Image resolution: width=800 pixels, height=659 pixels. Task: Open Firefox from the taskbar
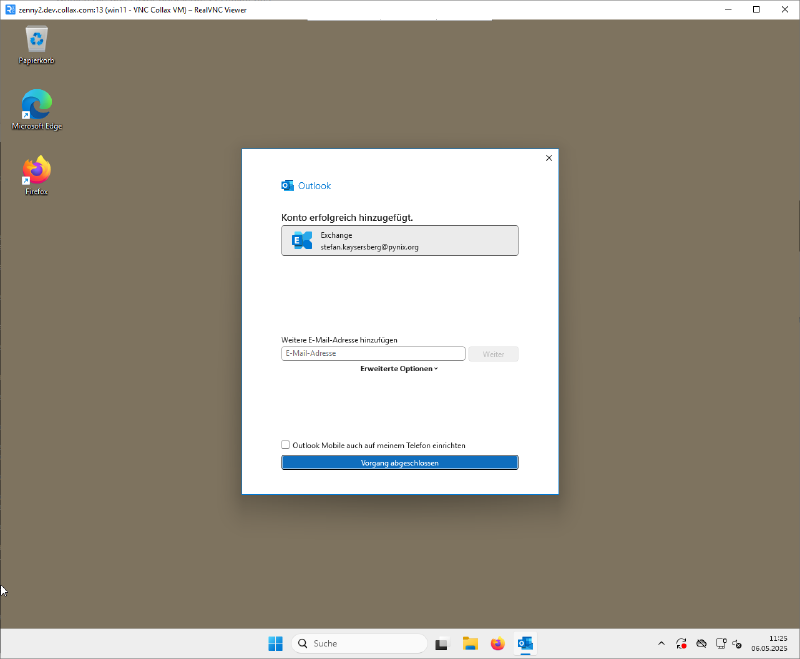coord(497,644)
